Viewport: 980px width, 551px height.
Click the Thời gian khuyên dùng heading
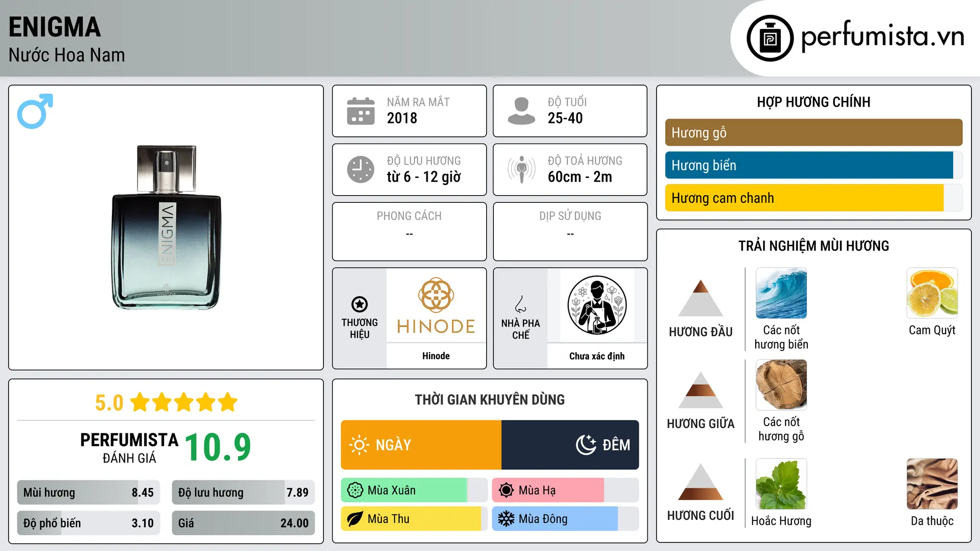(490, 399)
